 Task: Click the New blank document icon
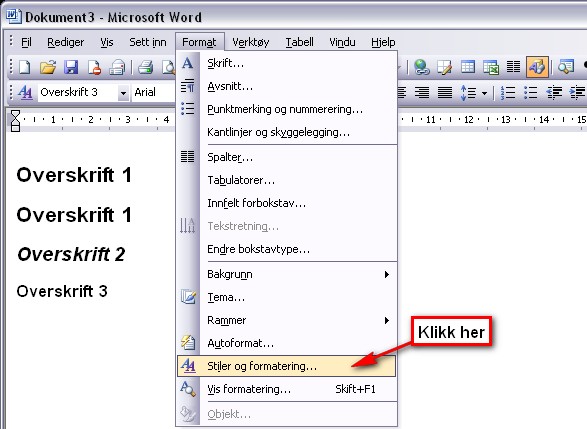click(x=25, y=67)
